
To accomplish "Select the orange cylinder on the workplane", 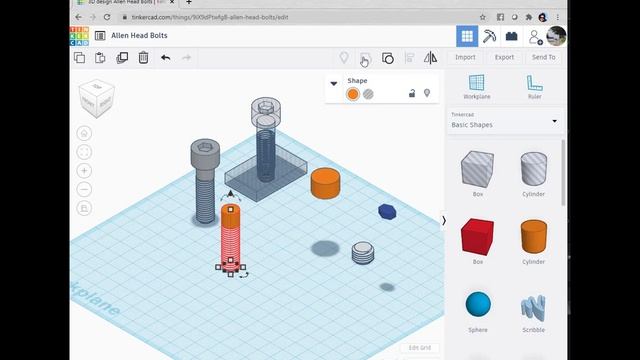I will tap(325, 183).
